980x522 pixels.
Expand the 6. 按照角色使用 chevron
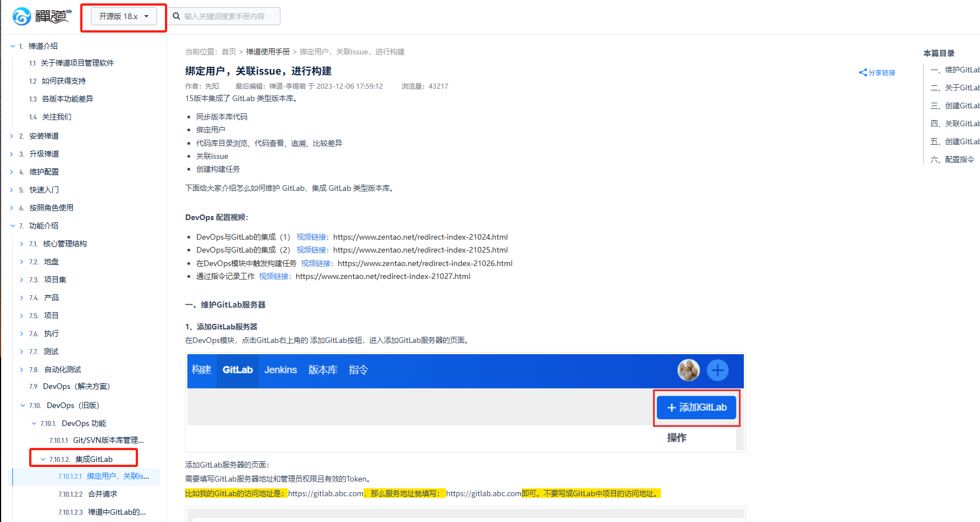click(x=12, y=208)
